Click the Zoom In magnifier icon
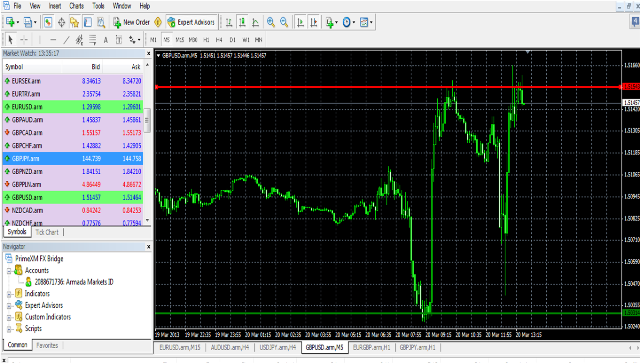The height and width of the screenshot is (363, 640). [271, 22]
